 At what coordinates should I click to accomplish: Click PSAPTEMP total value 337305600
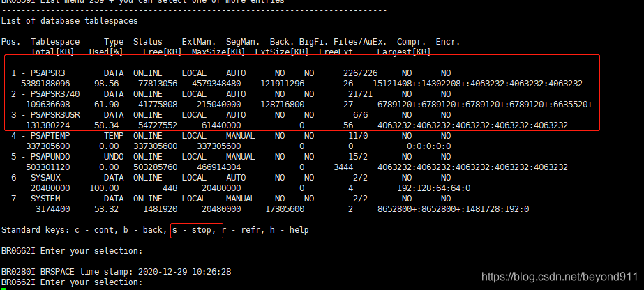[x=47, y=146]
